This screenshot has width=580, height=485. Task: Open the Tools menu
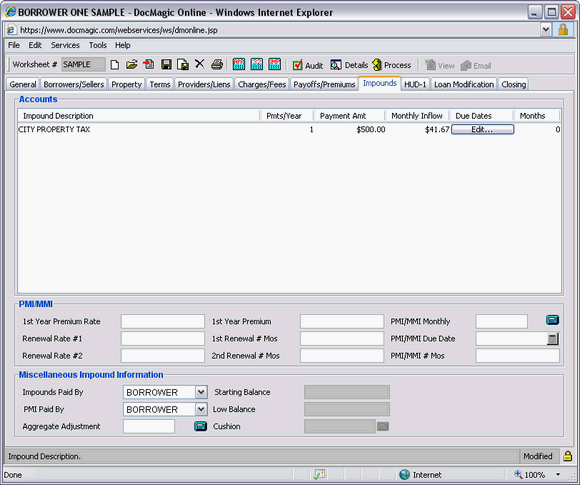(98, 45)
